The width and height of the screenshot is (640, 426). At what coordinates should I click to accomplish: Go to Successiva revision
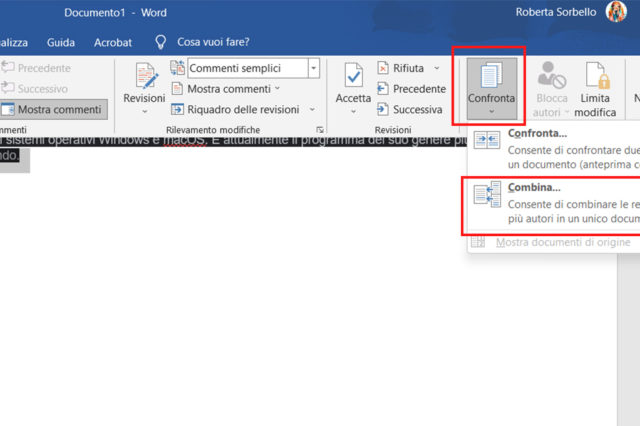409,109
